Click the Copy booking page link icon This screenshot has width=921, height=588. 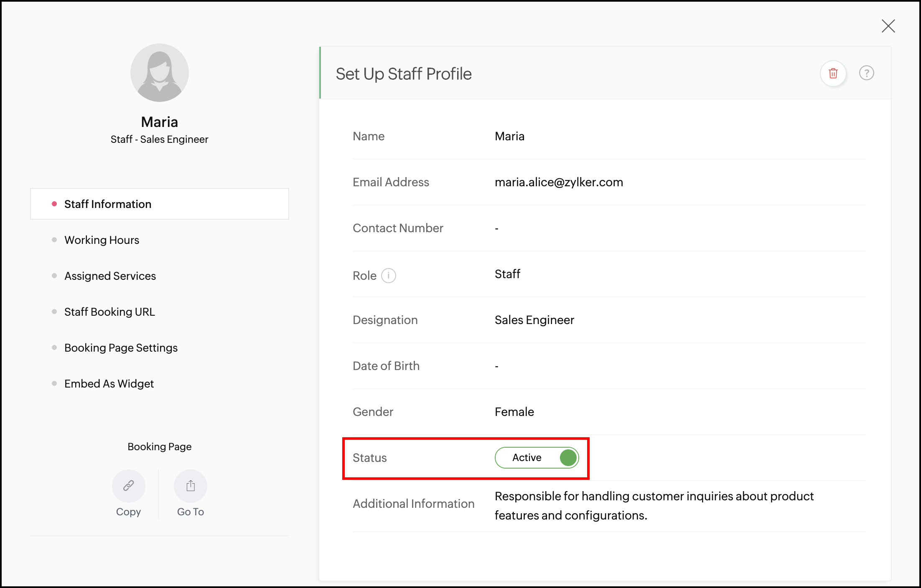pyautogui.click(x=128, y=486)
